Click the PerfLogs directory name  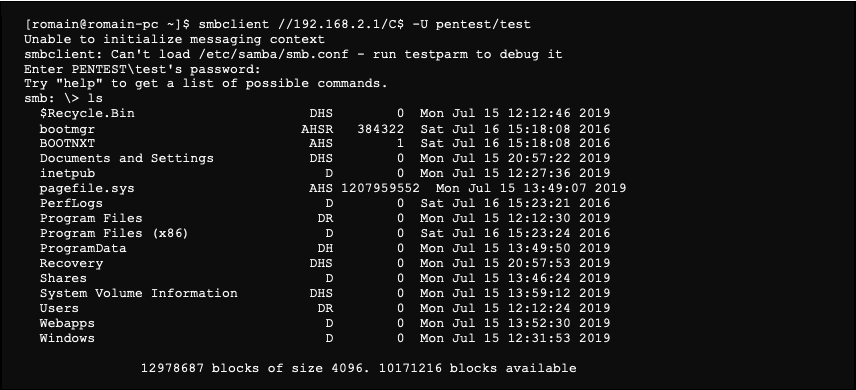71,203
